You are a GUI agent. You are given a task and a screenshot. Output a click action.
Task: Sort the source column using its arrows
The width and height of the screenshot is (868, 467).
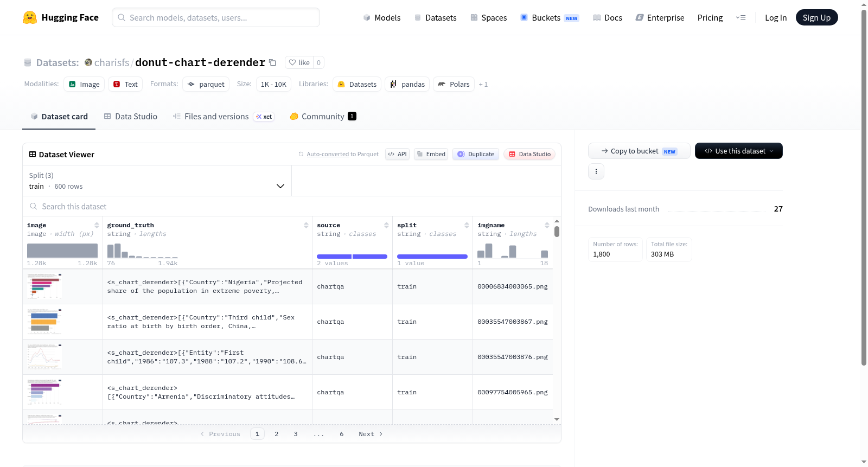(386, 225)
